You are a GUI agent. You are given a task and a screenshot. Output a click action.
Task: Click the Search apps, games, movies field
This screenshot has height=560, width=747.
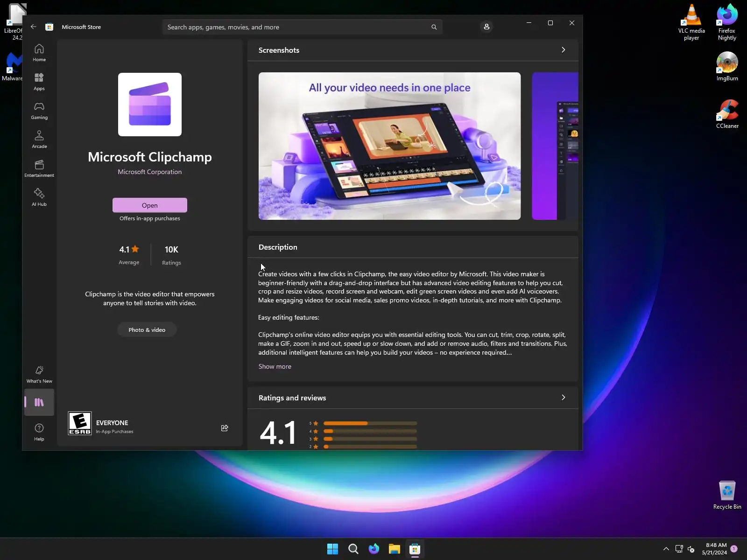[303, 27]
